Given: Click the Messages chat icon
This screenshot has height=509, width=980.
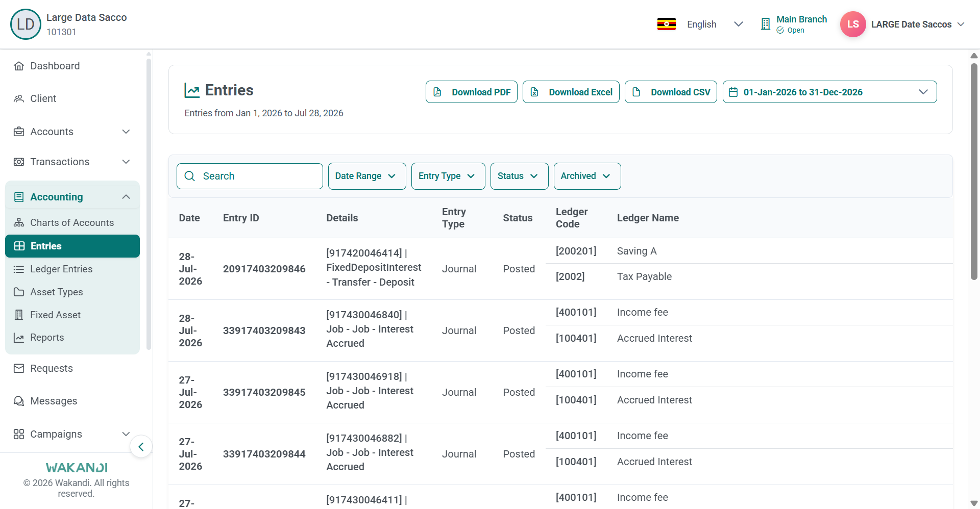Looking at the screenshot, I should [19, 401].
